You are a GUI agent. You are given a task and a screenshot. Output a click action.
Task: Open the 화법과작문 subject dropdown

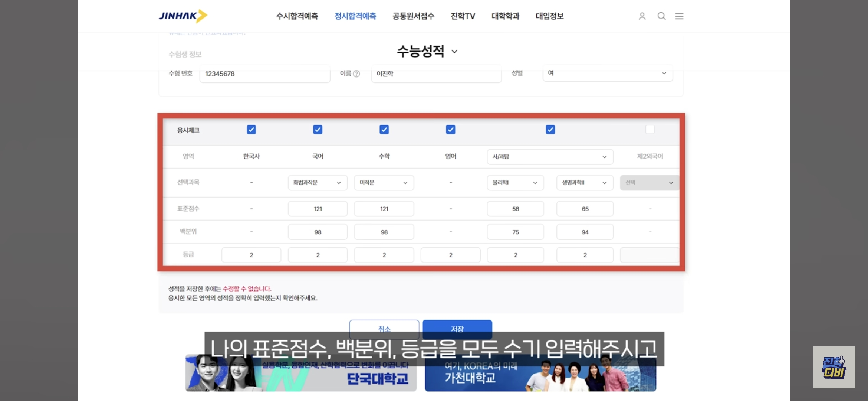click(318, 183)
